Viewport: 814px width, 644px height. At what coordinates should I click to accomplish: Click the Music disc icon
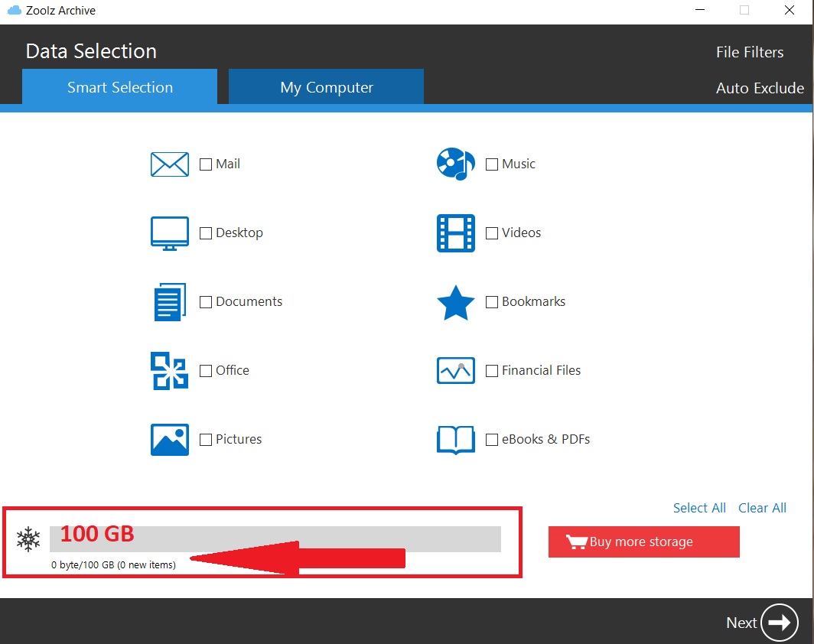coord(455,164)
